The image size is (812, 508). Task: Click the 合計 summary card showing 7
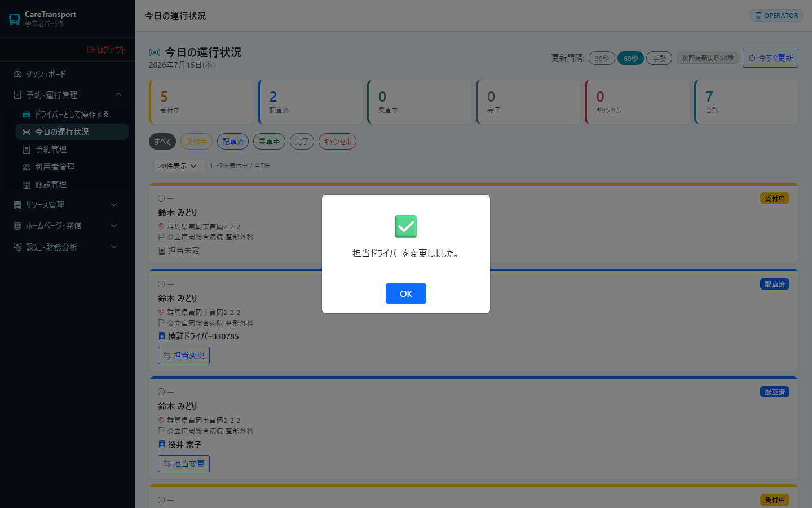coord(746,102)
